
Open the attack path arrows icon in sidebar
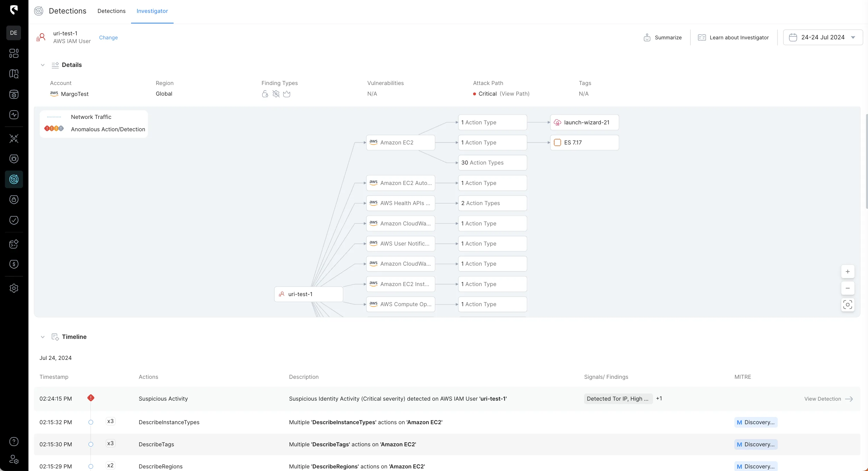(14, 138)
